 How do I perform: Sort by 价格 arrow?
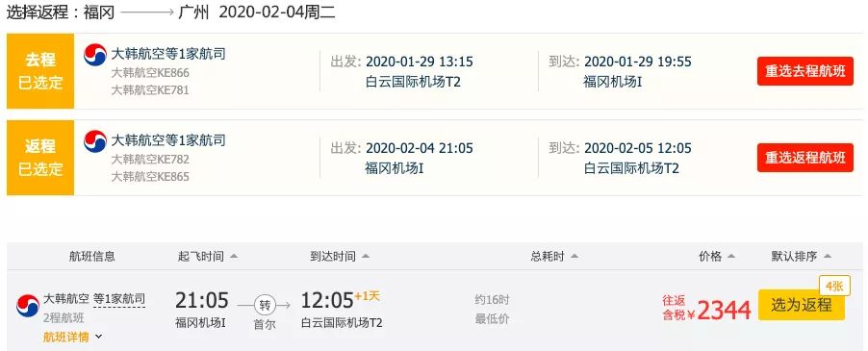pos(731,257)
